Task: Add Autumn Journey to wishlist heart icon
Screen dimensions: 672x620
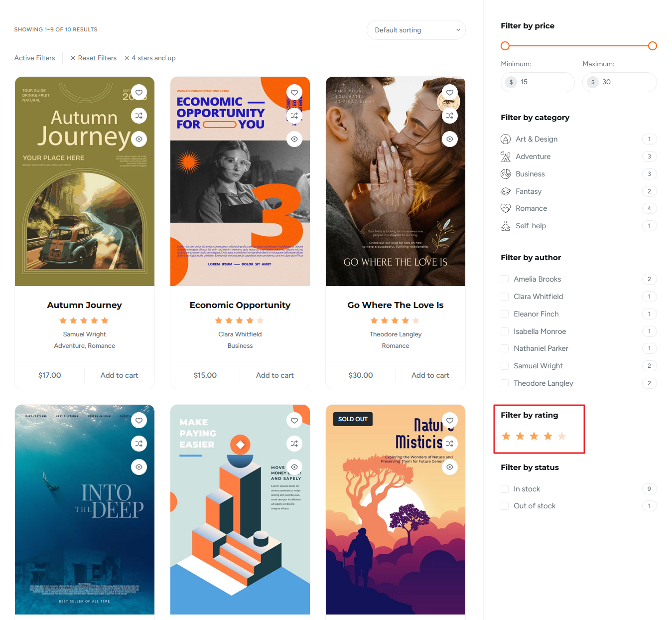Action: pyautogui.click(x=139, y=92)
